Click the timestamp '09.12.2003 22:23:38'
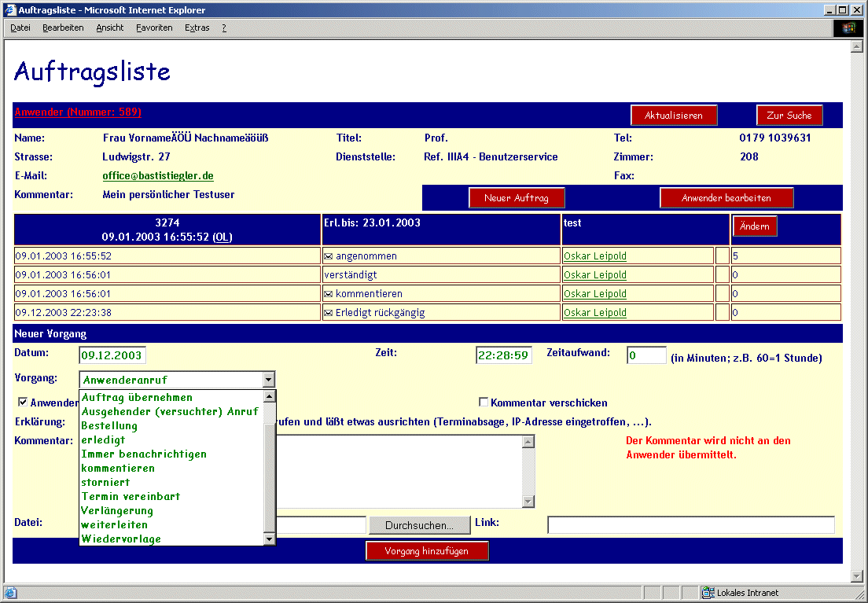 point(64,313)
